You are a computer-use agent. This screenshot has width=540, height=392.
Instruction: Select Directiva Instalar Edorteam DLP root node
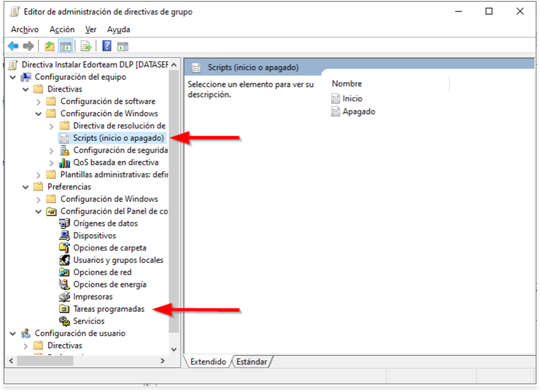click(x=95, y=65)
